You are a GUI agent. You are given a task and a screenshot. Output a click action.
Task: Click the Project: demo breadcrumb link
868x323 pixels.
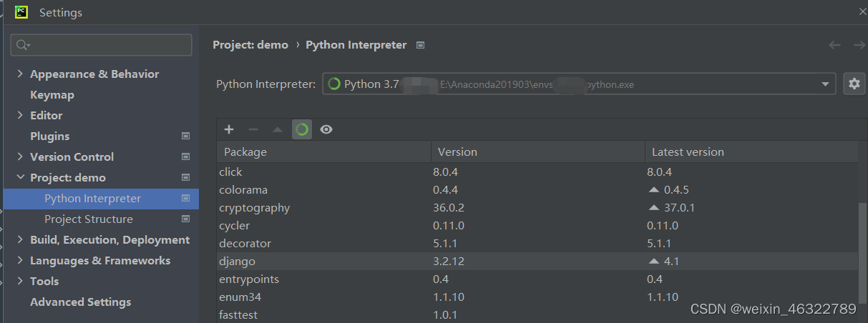pyautogui.click(x=250, y=45)
